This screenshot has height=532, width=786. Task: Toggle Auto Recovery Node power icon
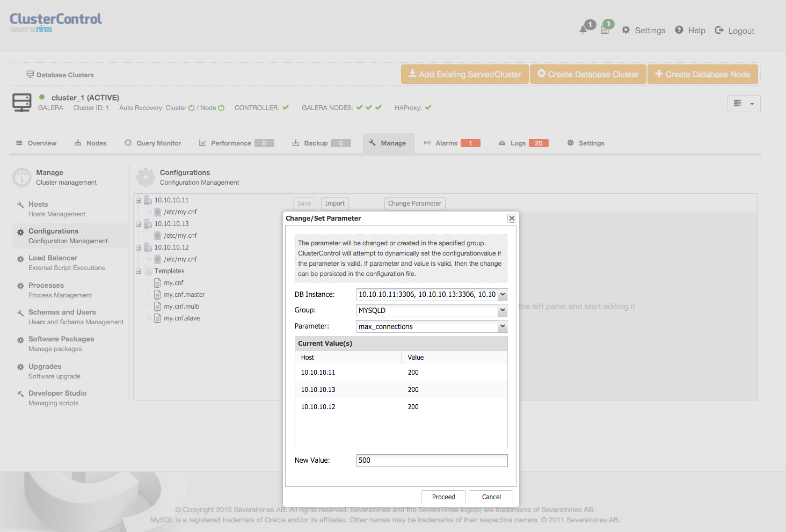tap(221, 108)
